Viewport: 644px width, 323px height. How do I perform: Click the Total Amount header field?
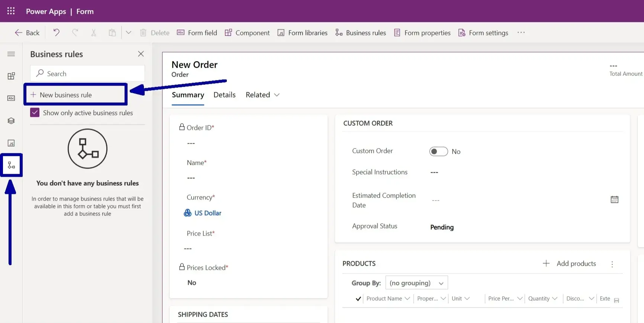(626, 70)
